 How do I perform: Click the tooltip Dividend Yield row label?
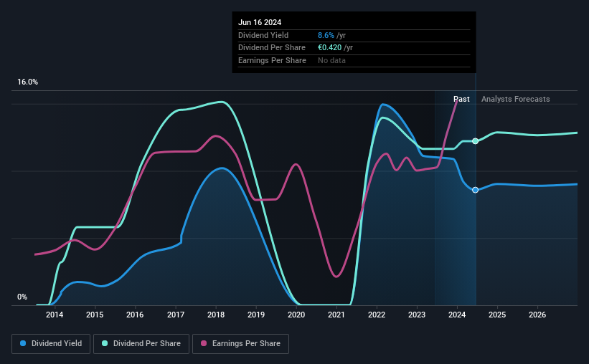[x=263, y=35]
